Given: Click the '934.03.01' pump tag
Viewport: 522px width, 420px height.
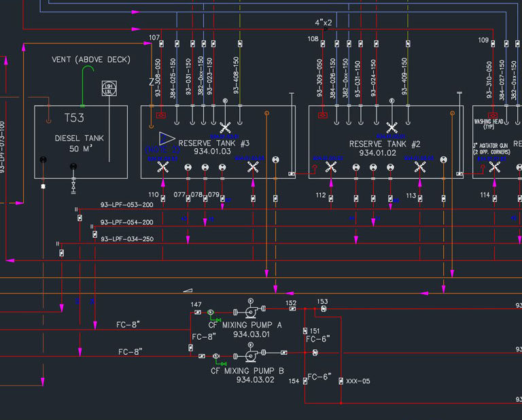Looking at the screenshot, I should pyautogui.click(x=251, y=334).
